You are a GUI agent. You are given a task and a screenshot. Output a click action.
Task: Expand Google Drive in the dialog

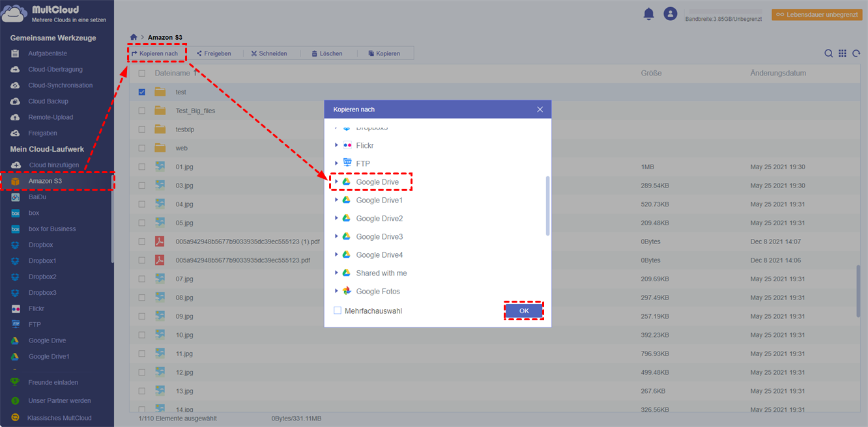(x=336, y=182)
